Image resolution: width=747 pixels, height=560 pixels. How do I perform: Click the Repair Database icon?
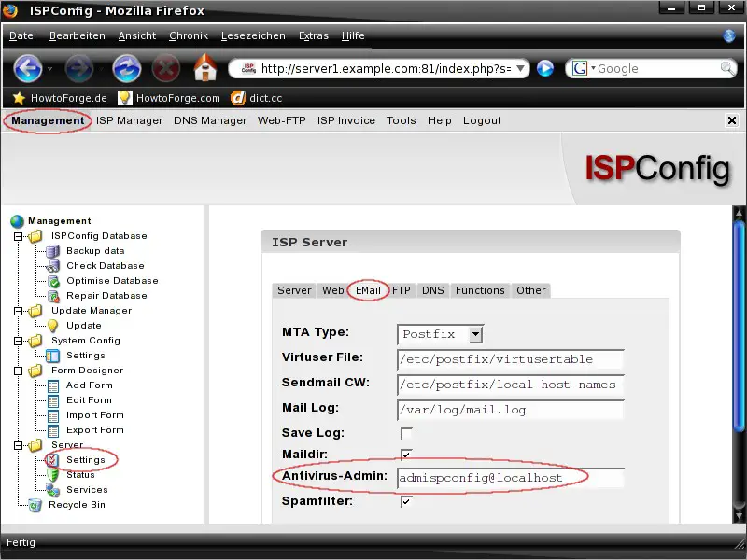click(x=53, y=296)
